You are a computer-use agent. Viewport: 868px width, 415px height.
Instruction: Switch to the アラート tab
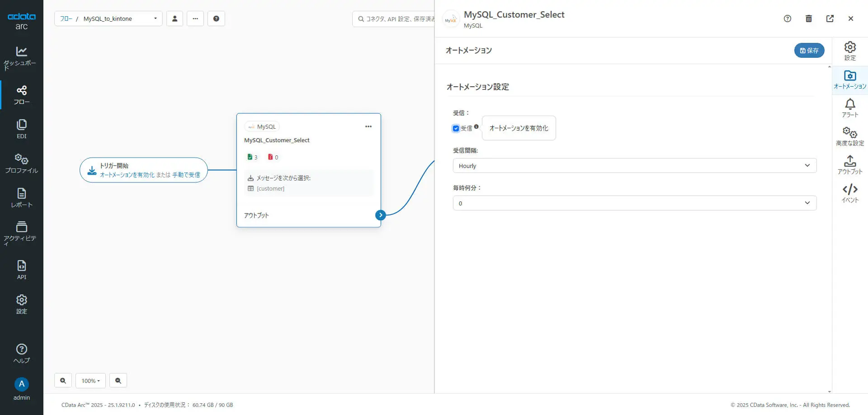coord(850,108)
